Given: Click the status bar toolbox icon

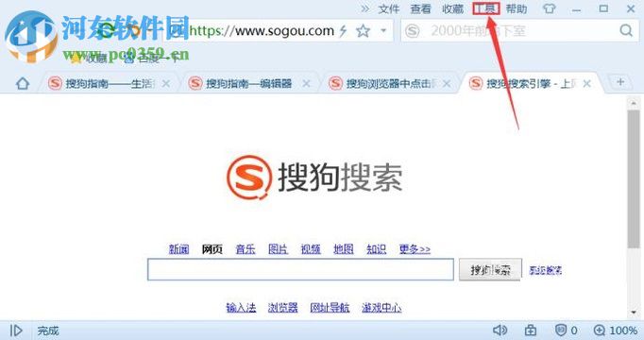Looking at the screenshot, I should 531,331.
